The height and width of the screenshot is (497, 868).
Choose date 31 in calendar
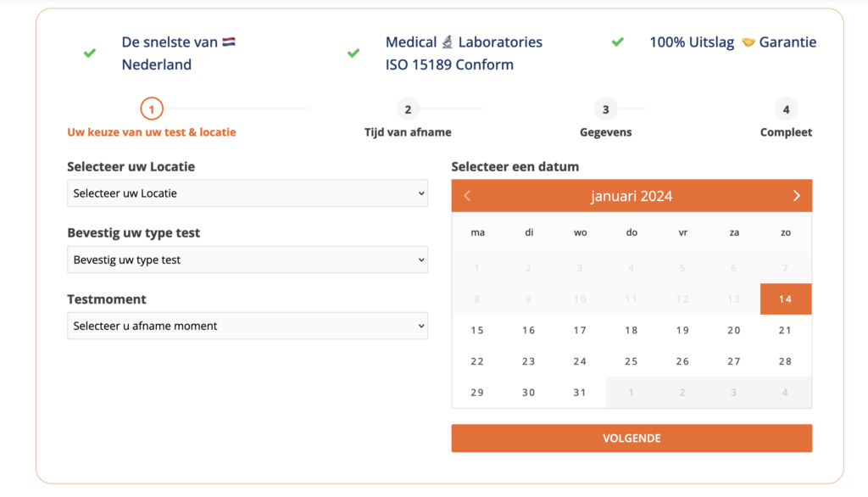tap(580, 393)
